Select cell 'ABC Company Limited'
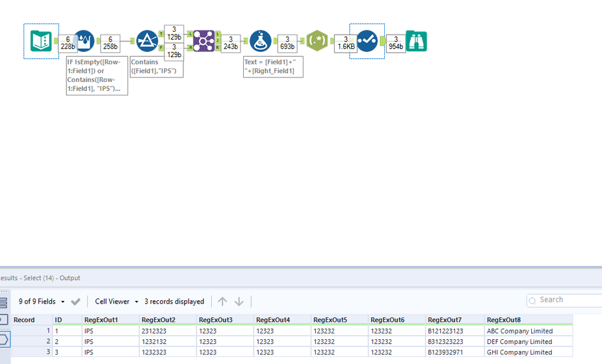602x364 pixels. pos(529,331)
